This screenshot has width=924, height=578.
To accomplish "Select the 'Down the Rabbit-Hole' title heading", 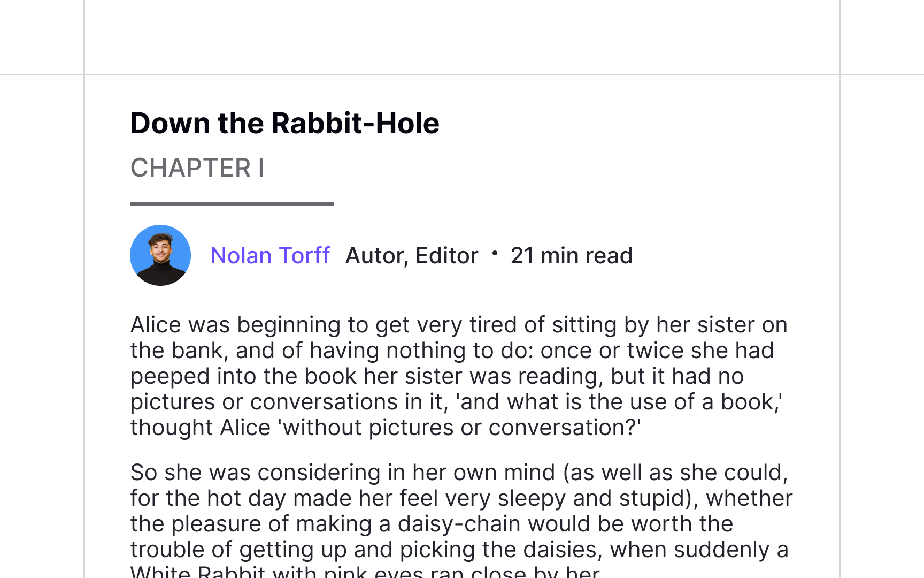I will (284, 123).
